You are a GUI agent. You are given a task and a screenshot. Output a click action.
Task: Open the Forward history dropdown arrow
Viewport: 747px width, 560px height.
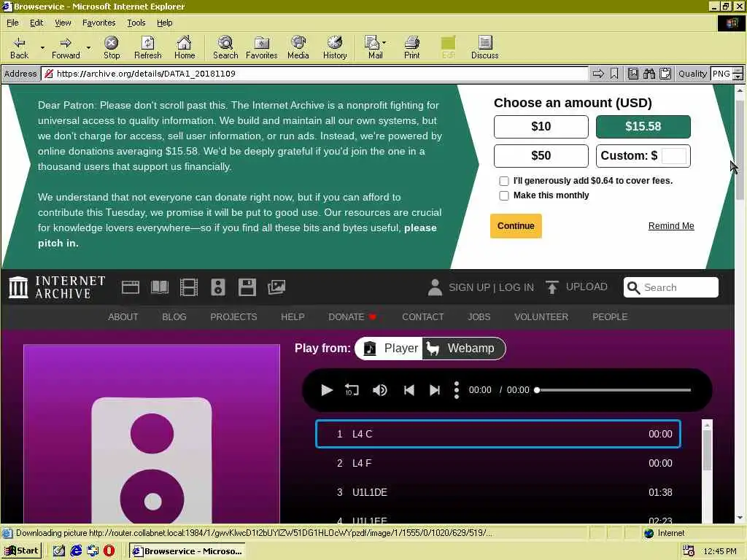(x=88, y=47)
